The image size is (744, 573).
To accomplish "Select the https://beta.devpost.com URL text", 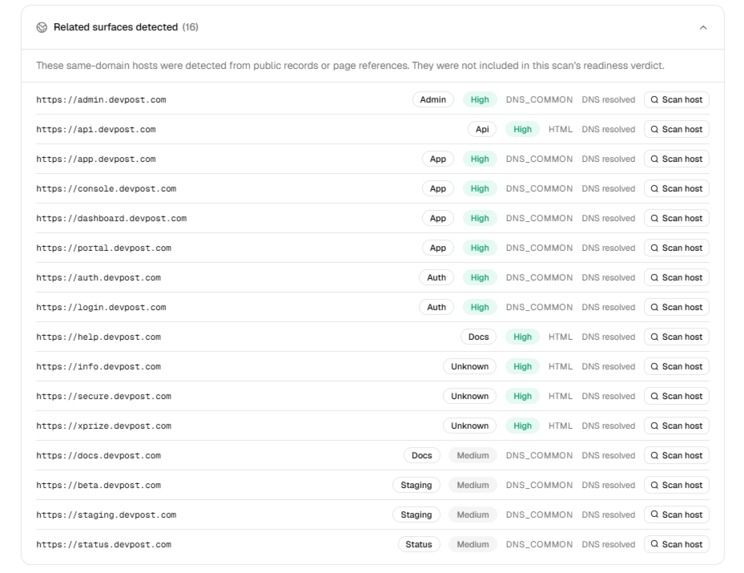I will [x=99, y=485].
